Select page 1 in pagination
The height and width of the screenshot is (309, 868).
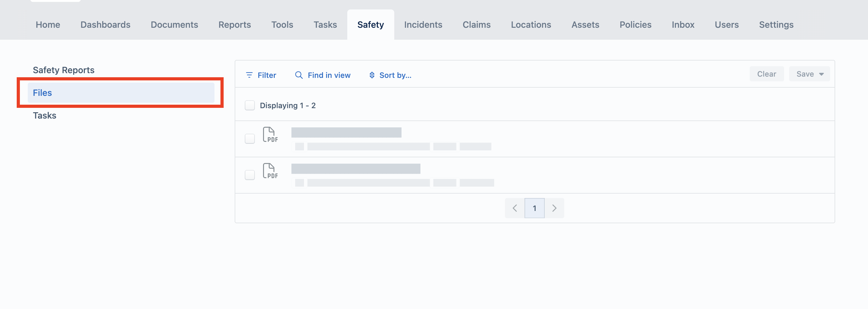534,208
